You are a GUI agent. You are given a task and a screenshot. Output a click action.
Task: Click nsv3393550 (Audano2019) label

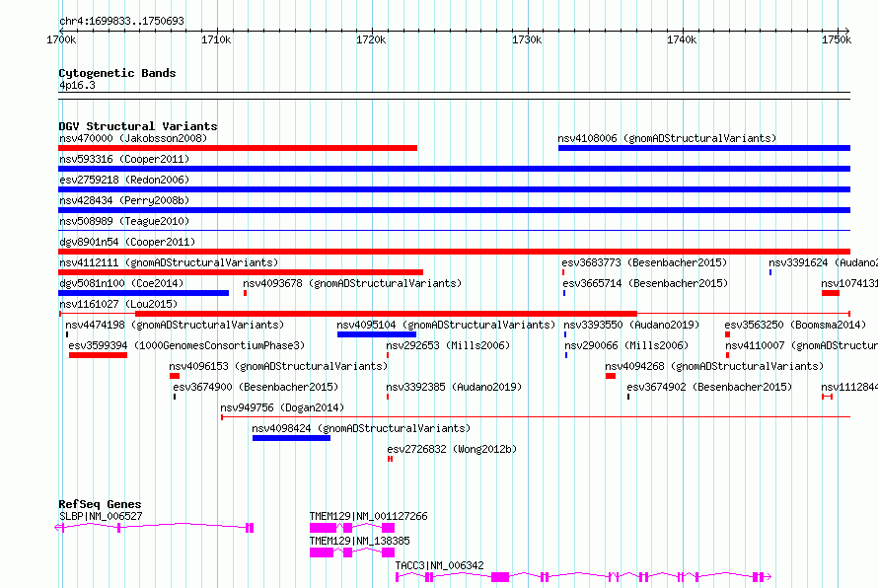(631, 325)
